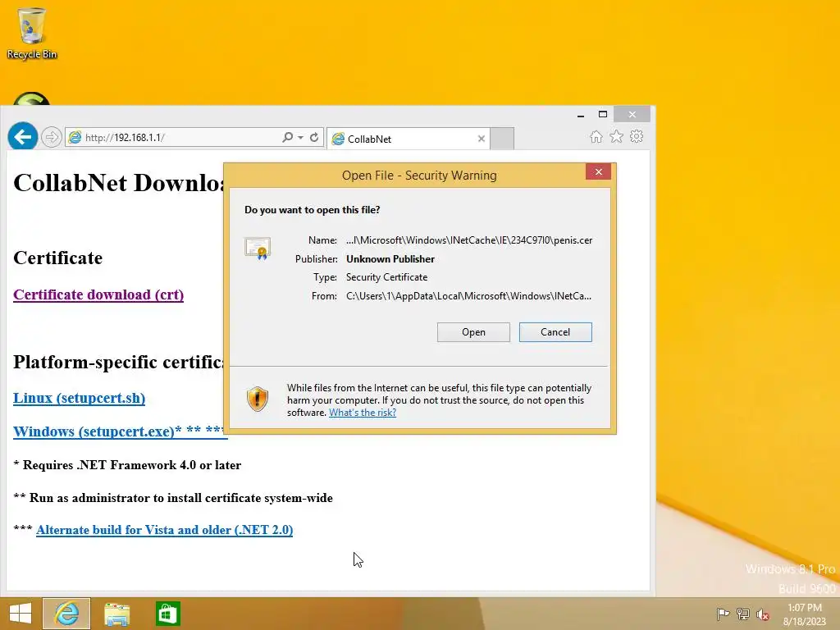Open File Explorer from taskbar
The width and height of the screenshot is (840, 630).
[x=116, y=614]
